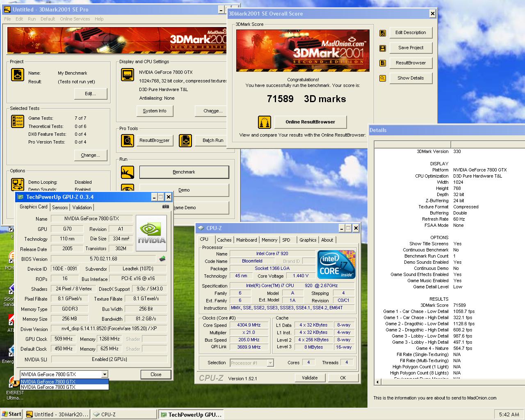Screen dimensions: 525x420
Task: Click the GPU-Z BIOS save chip icon
Action: pyautogui.click(x=163, y=259)
